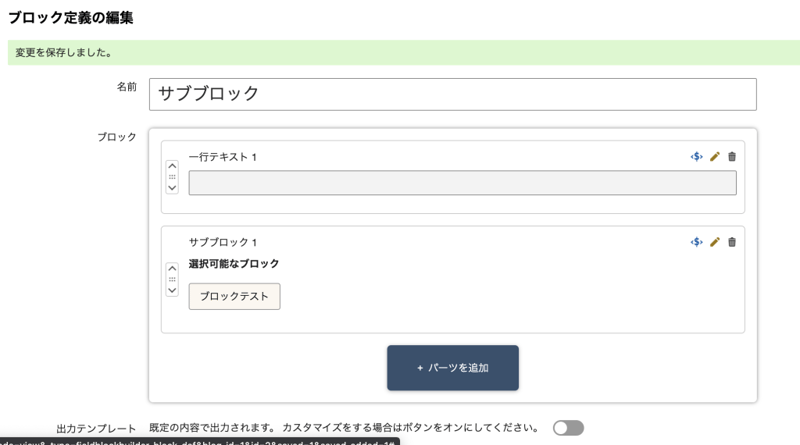The height and width of the screenshot is (445, 800).
Task: Move サブブロック 1 up with the chevron
Action: [x=172, y=268]
